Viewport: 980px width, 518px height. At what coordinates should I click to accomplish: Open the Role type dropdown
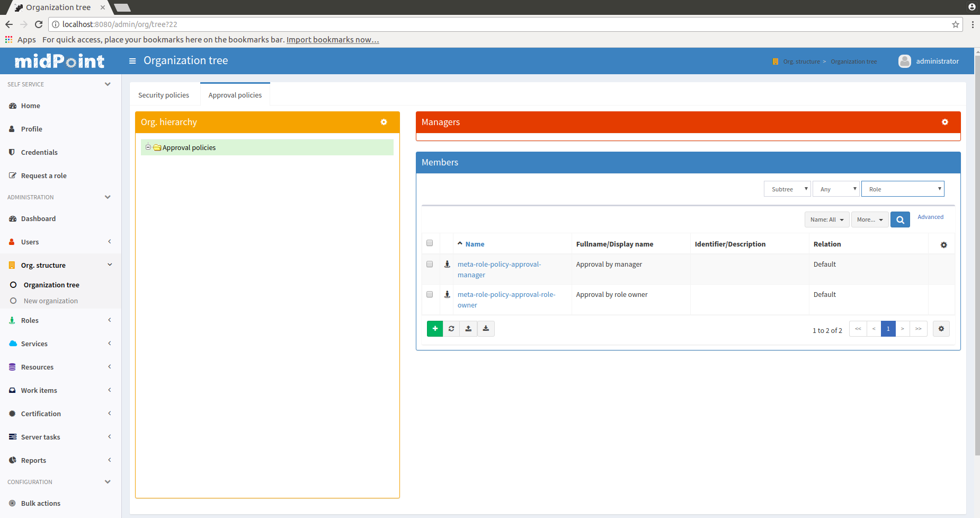[902, 189]
